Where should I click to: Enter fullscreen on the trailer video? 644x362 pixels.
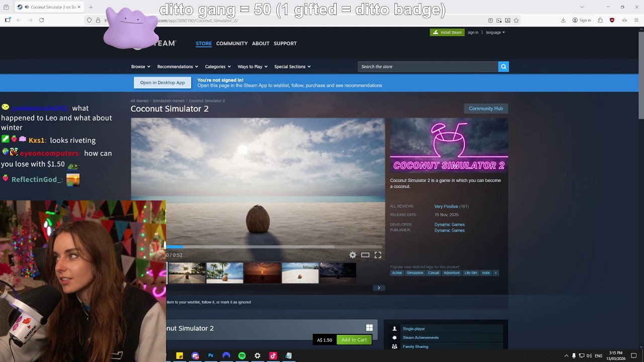tap(378, 255)
